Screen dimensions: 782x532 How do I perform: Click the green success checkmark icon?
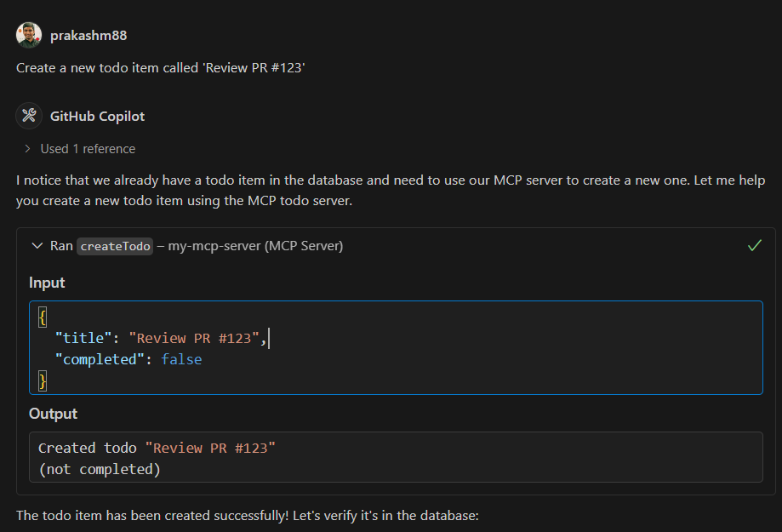[x=754, y=245]
